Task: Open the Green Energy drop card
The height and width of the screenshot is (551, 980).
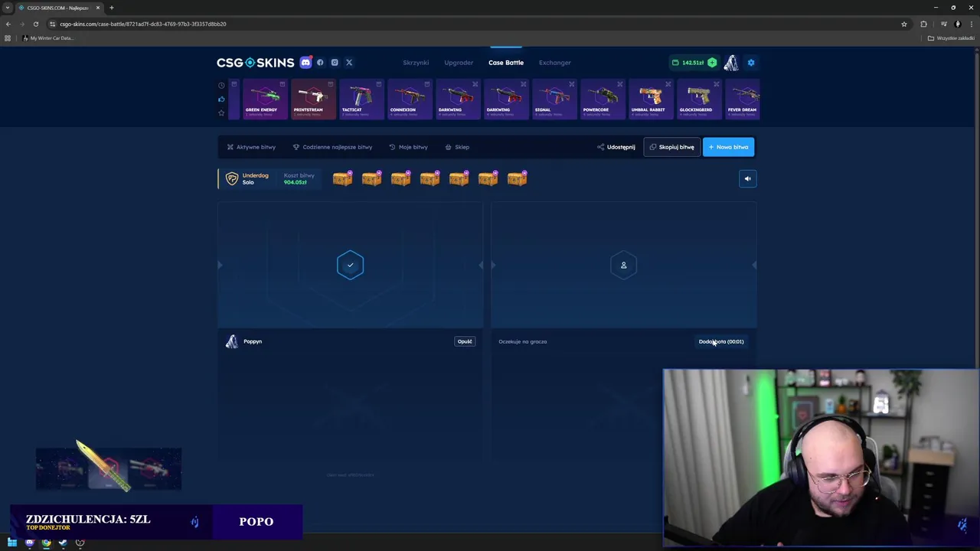Action: [x=264, y=99]
